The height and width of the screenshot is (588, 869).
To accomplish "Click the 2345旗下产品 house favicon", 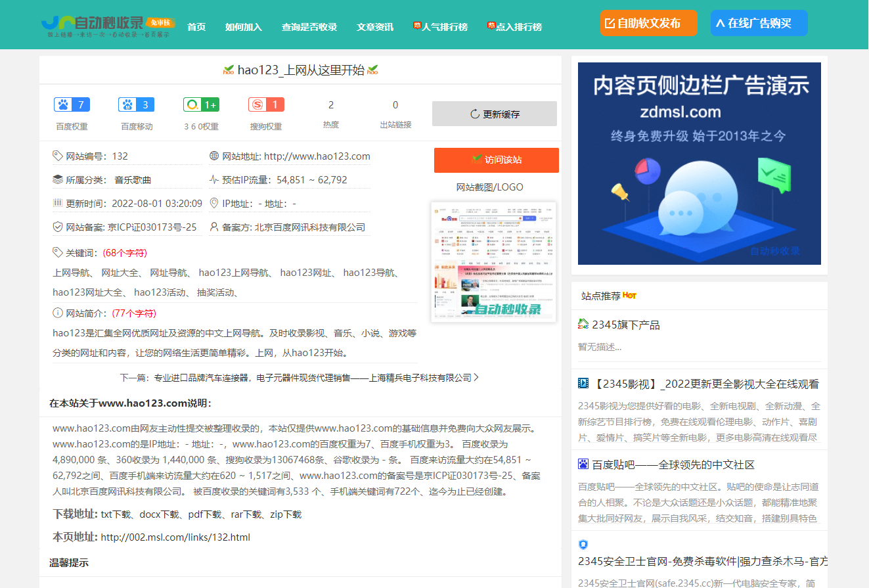I will (583, 324).
